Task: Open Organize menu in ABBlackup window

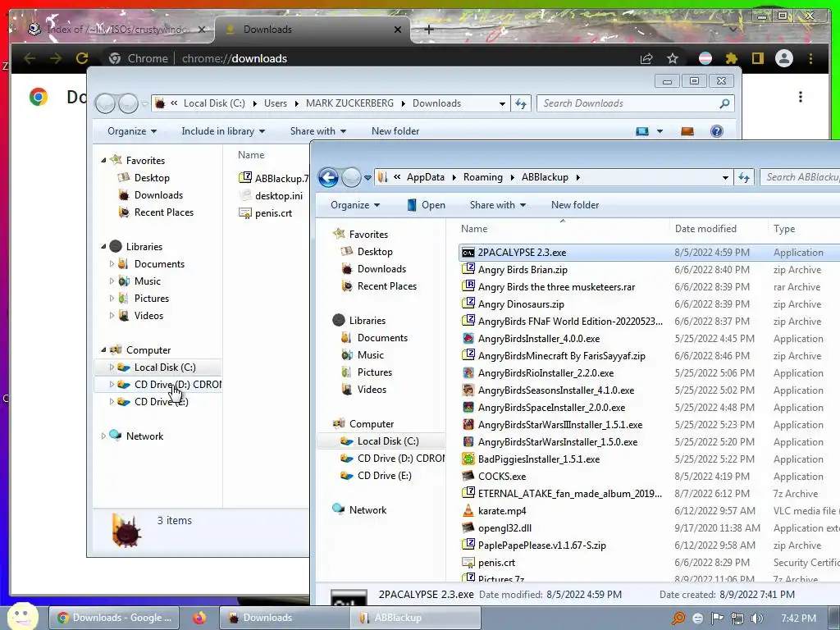Action: 355,205
